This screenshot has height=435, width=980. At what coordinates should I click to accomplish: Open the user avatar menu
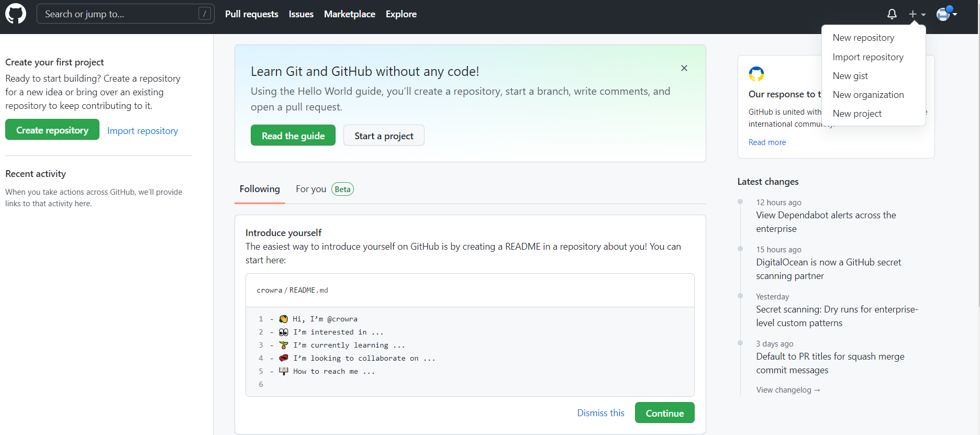pos(945,14)
